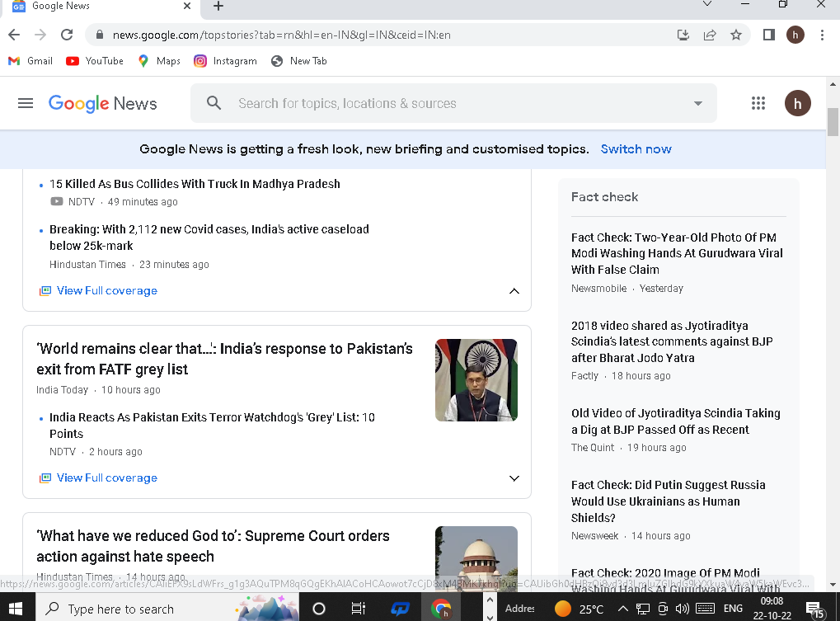This screenshot has width=840, height=621.
Task: Open the Google account avatar on the page
Action: click(797, 103)
